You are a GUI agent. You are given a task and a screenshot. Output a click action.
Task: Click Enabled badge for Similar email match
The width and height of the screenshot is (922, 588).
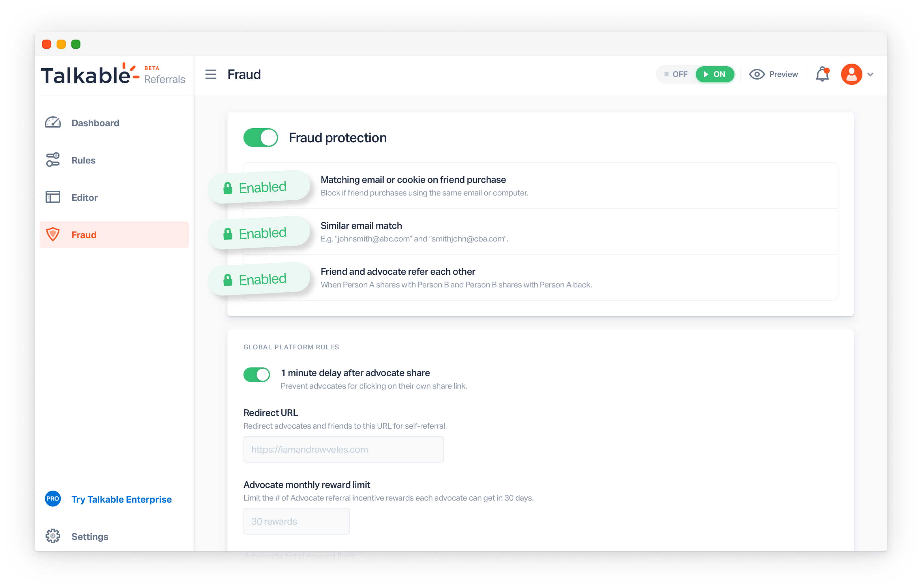pos(259,233)
